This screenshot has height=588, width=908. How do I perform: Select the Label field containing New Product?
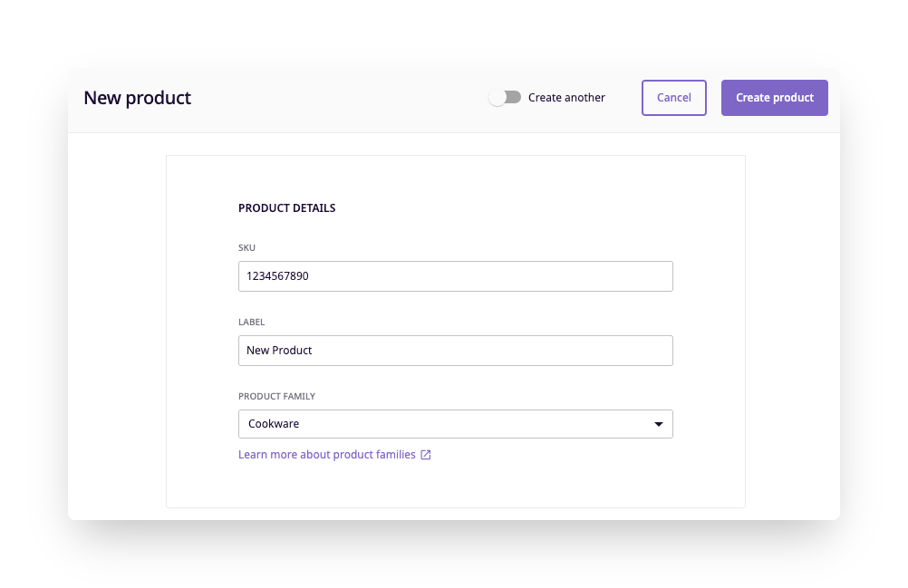pyautogui.click(x=455, y=350)
